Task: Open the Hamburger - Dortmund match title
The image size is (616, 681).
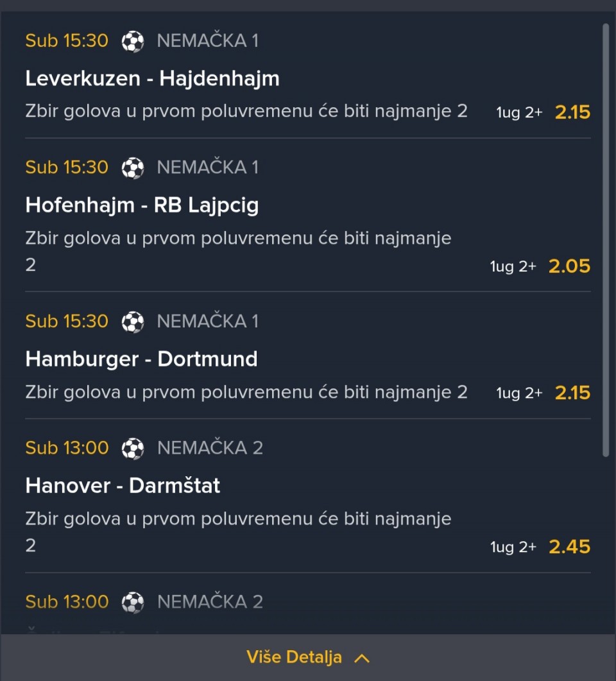Action: (142, 359)
